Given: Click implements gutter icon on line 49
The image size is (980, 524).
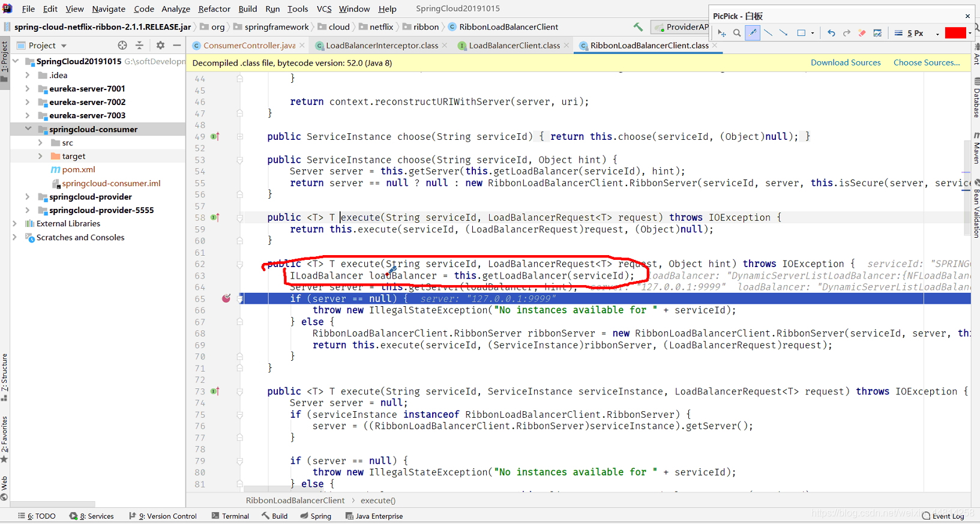Looking at the screenshot, I should 215,136.
